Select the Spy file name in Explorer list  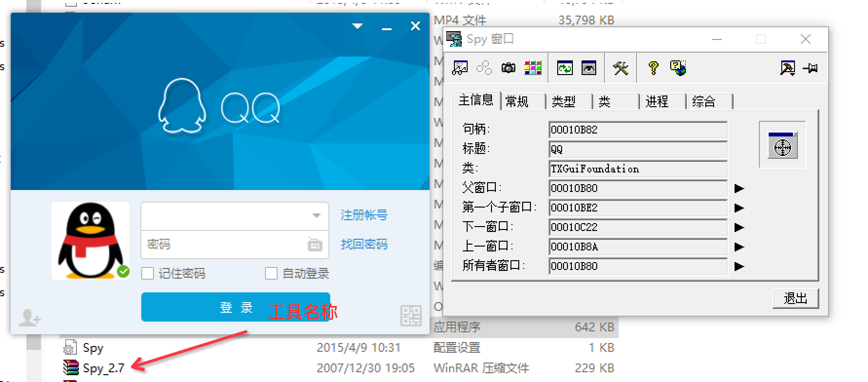(x=93, y=348)
